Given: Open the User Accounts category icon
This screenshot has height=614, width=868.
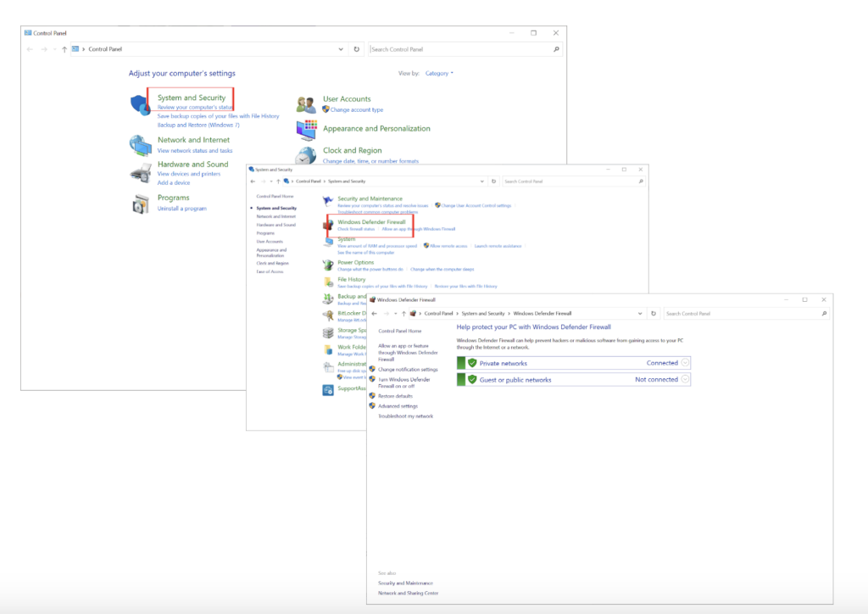Looking at the screenshot, I should pos(306,103).
